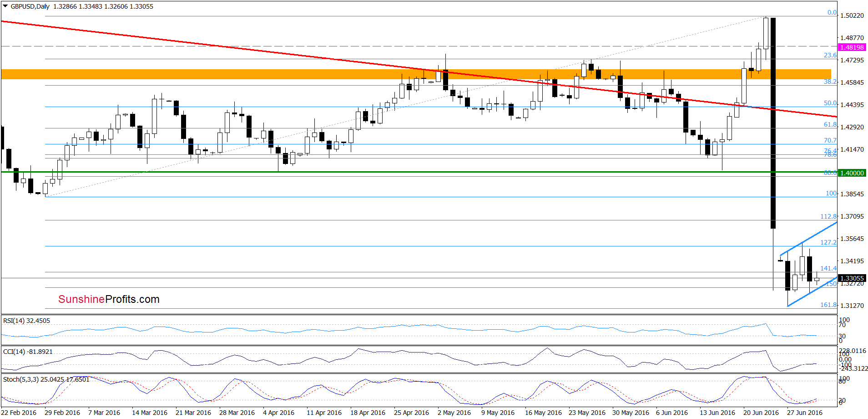Select the 20 Jun 2016 date label
868x419 pixels.
[x=761, y=413]
